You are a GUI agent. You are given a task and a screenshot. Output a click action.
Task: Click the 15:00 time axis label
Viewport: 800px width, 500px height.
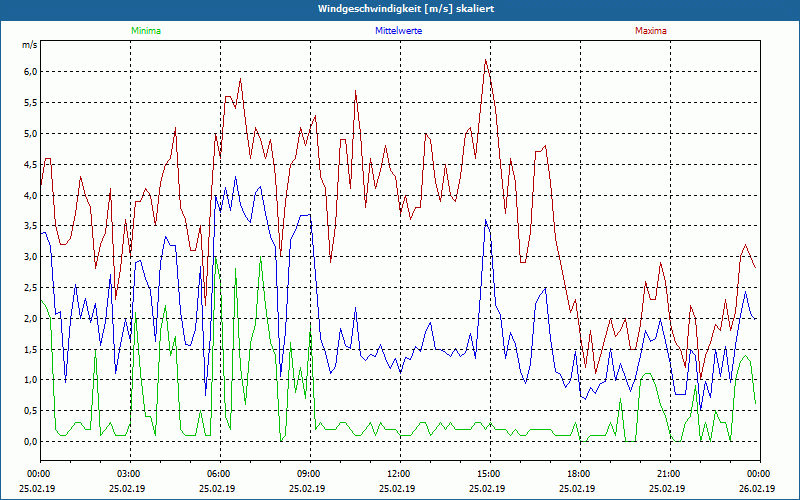click(489, 474)
